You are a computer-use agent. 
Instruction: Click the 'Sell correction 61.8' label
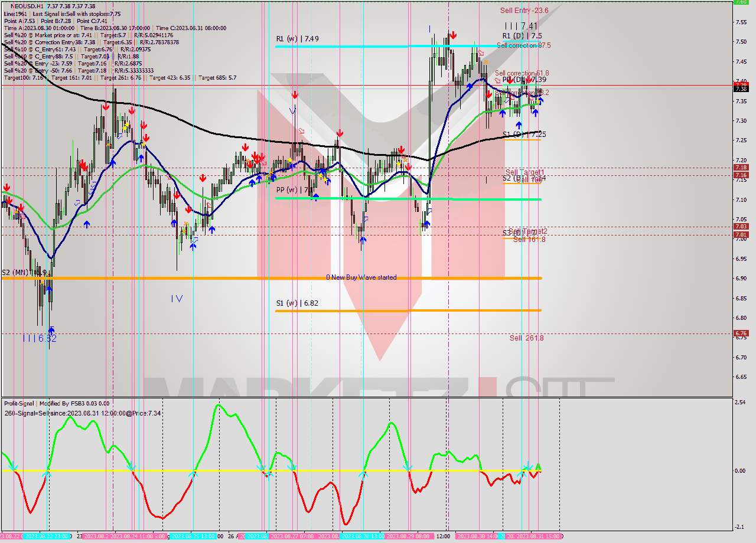(522, 73)
